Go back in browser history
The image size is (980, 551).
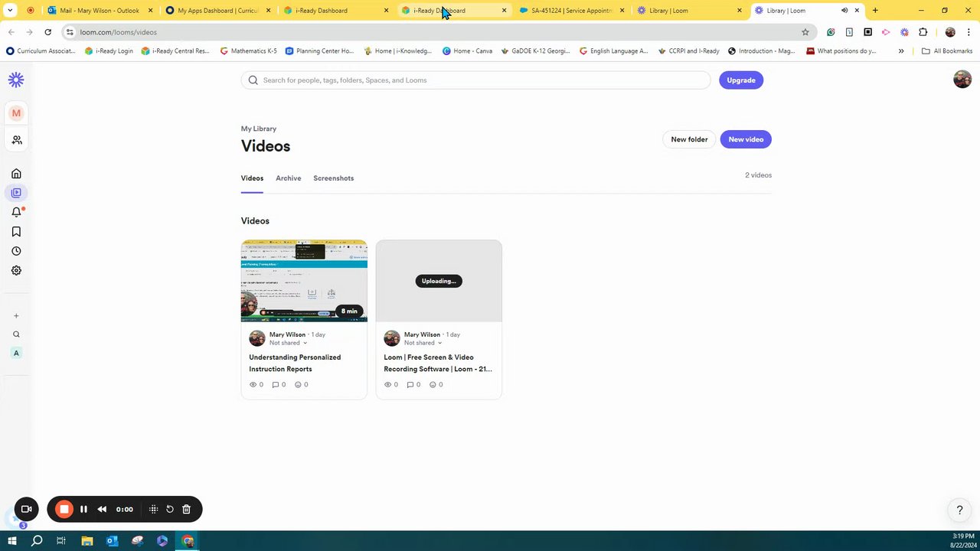11,32
